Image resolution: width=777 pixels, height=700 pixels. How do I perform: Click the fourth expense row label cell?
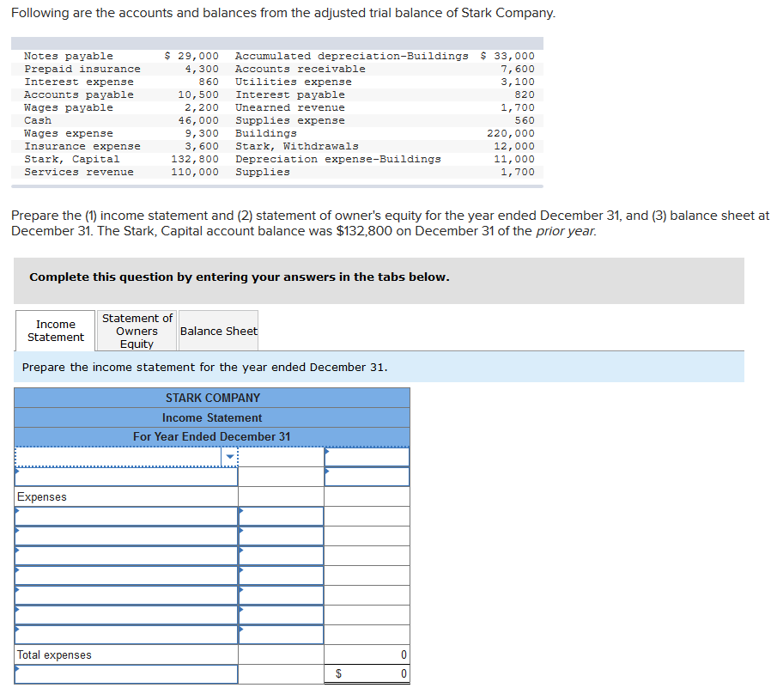coord(124,575)
